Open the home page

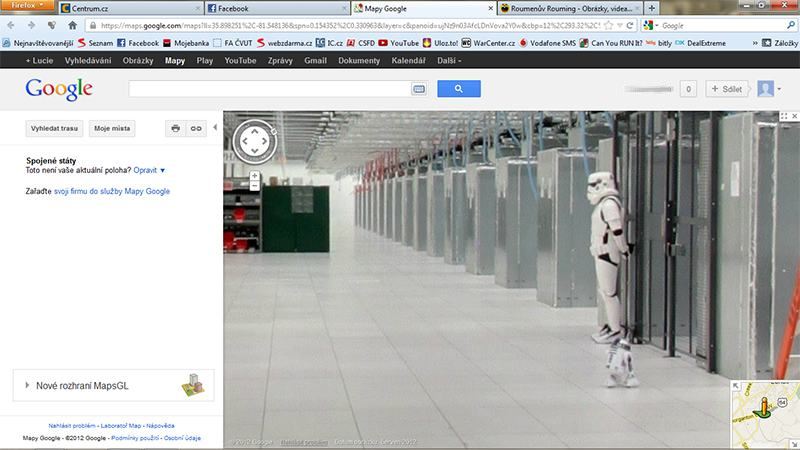72,25
